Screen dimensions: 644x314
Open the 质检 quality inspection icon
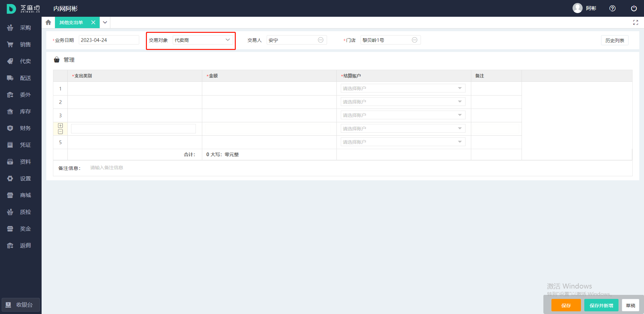click(10, 212)
